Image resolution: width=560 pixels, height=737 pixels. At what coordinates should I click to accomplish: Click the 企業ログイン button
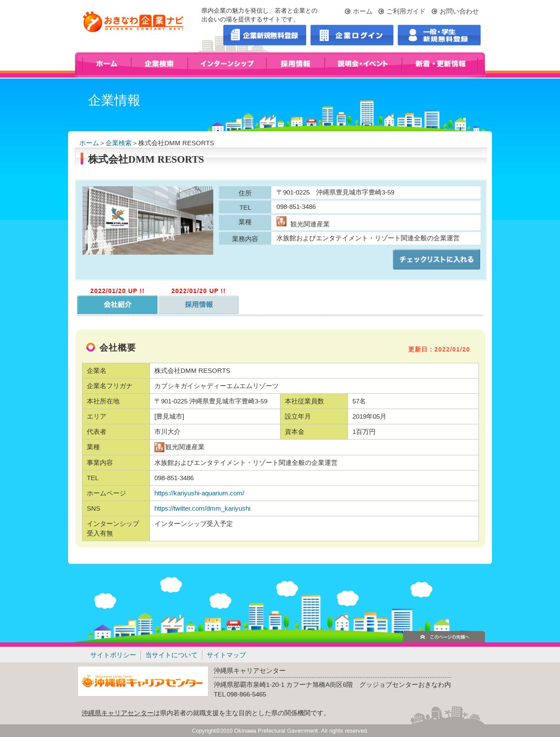click(352, 35)
